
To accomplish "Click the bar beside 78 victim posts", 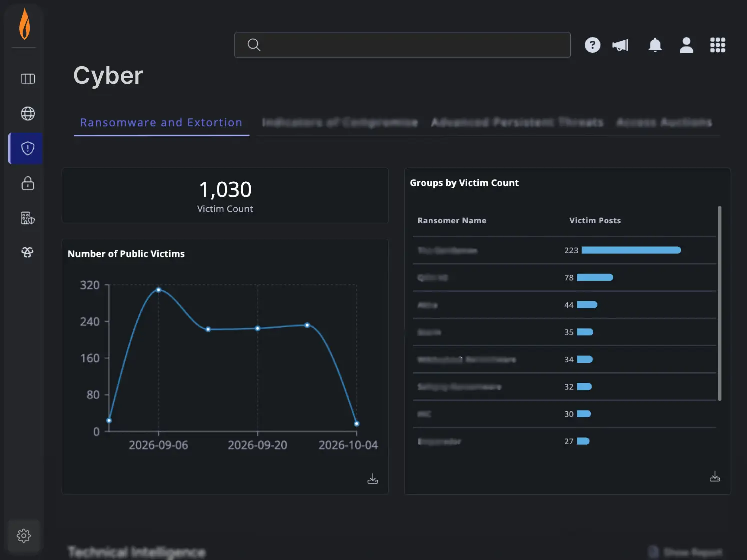I will click(x=595, y=277).
